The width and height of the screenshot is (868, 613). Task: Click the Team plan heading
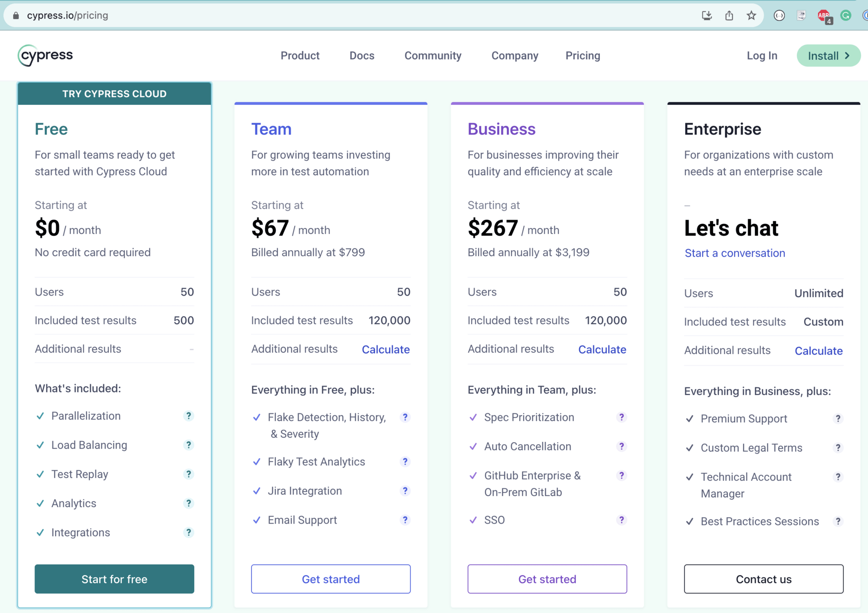tap(271, 129)
